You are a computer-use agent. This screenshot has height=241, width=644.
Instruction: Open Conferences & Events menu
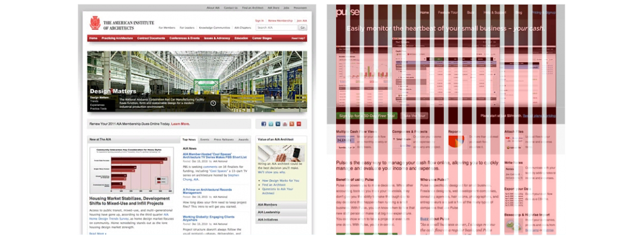[x=185, y=38]
